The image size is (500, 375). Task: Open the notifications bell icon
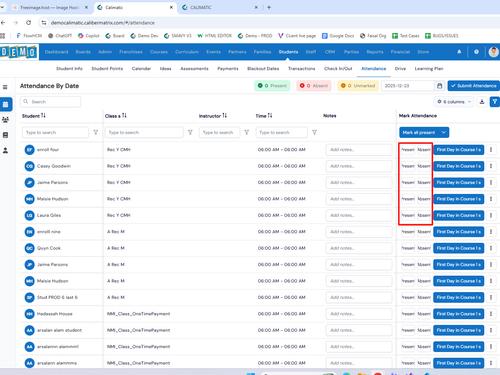tap(459, 52)
